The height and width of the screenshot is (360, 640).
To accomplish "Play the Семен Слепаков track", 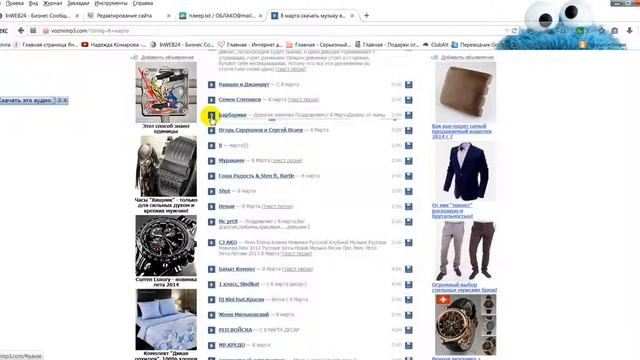I will (211, 100).
